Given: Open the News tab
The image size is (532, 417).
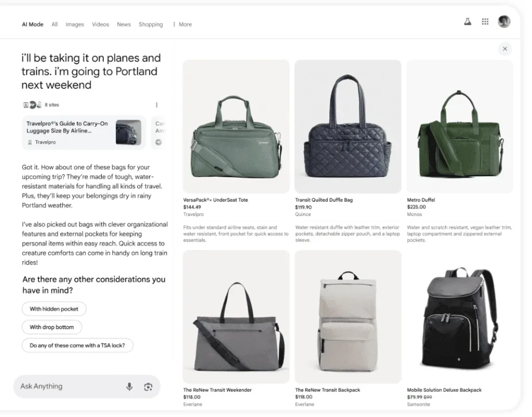Looking at the screenshot, I should pyautogui.click(x=124, y=24).
